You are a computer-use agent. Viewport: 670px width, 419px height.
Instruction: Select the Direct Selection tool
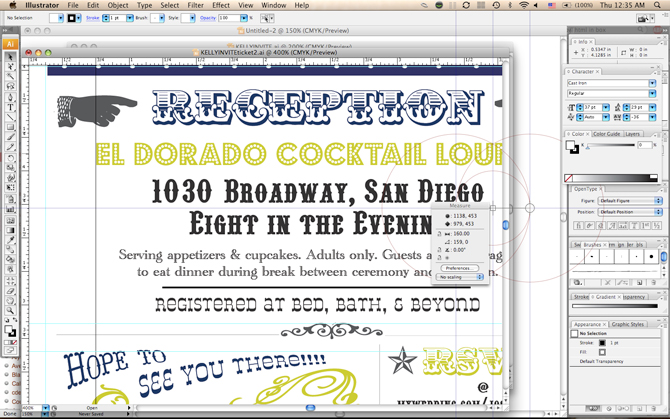(x=11, y=67)
